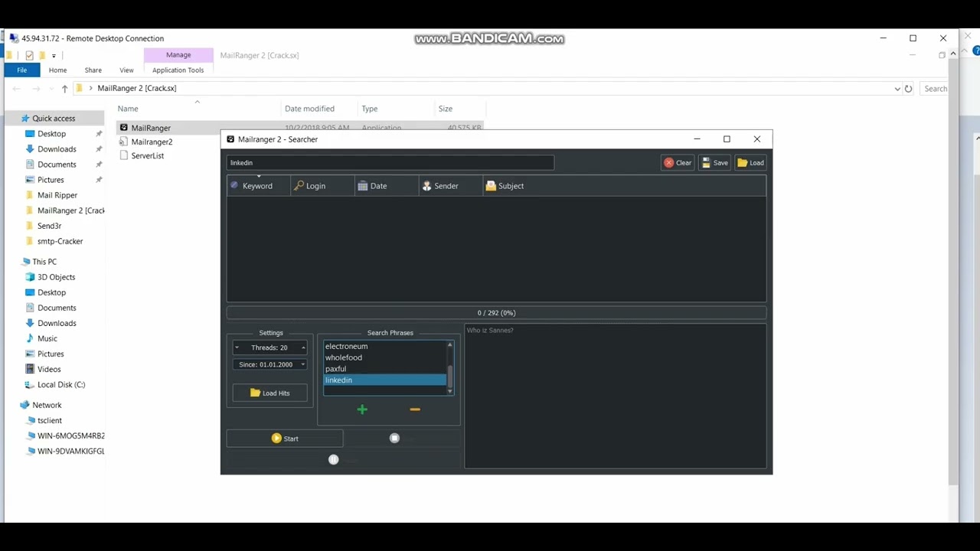
Task: Click the Search Phrases list scrollbar thumb
Action: [450, 376]
